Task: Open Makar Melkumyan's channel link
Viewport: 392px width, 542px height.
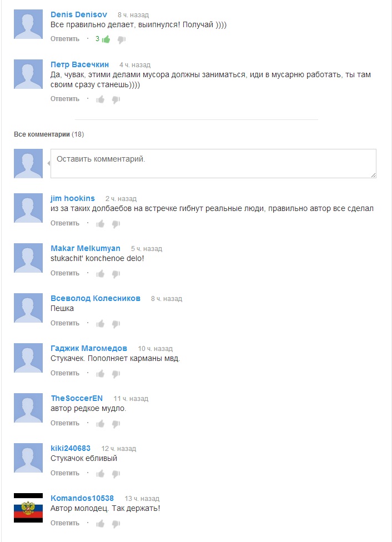Action: (x=86, y=248)
